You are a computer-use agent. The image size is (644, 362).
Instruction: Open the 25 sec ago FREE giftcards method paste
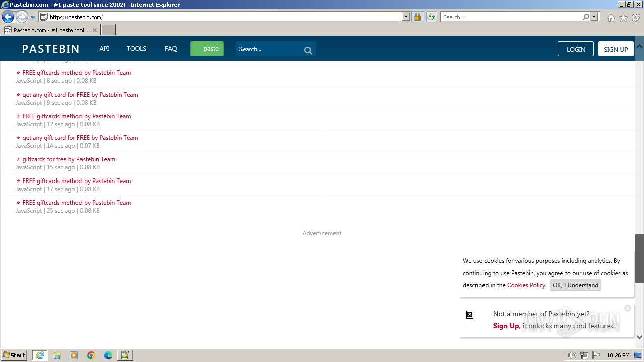pos(76,203)
